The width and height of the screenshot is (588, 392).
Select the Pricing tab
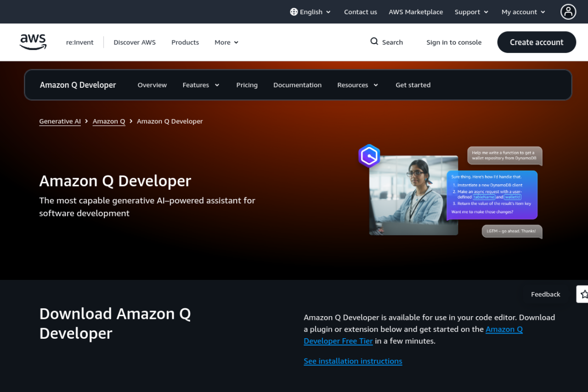tap(247, 85)
